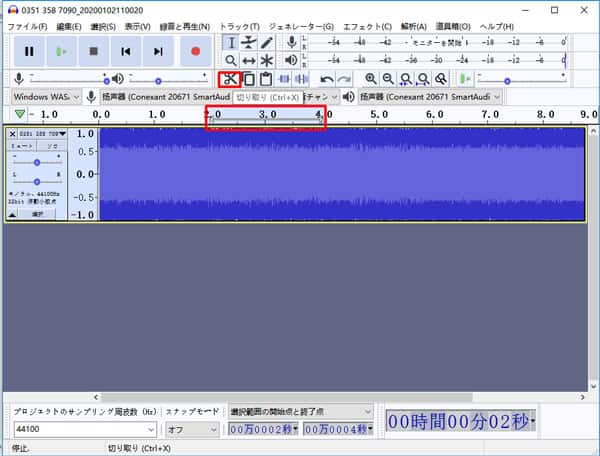
Task: Open the snap mode オフ dropdown
Action: (x=192, y=429)
